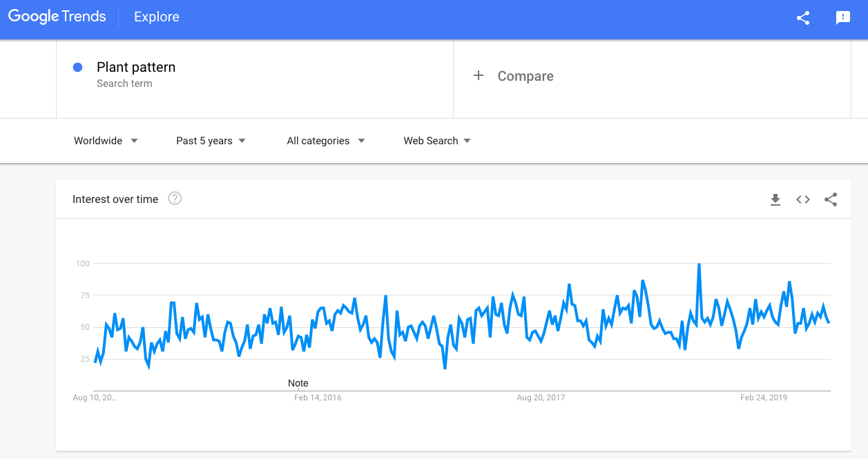868x459 pixels.
Task: Click the tallest peak at 100 on graph
Action: tap(699, 264)
